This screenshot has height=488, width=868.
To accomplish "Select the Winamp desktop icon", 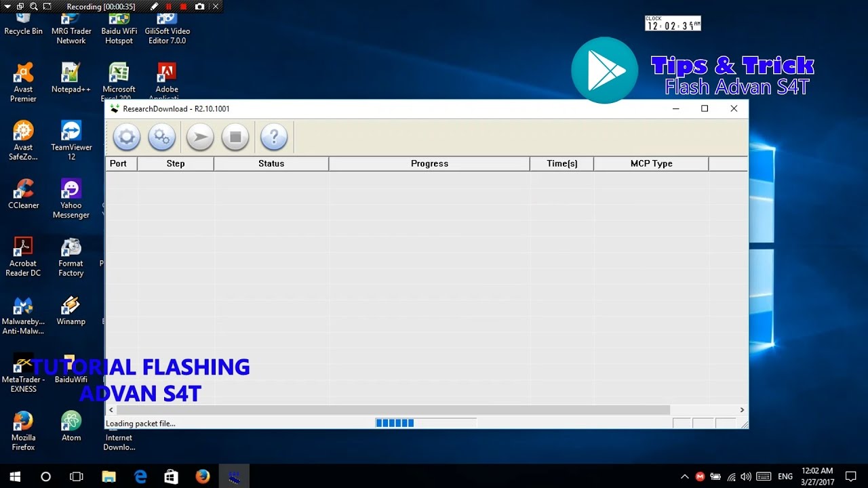I will (x=71, y=310).
